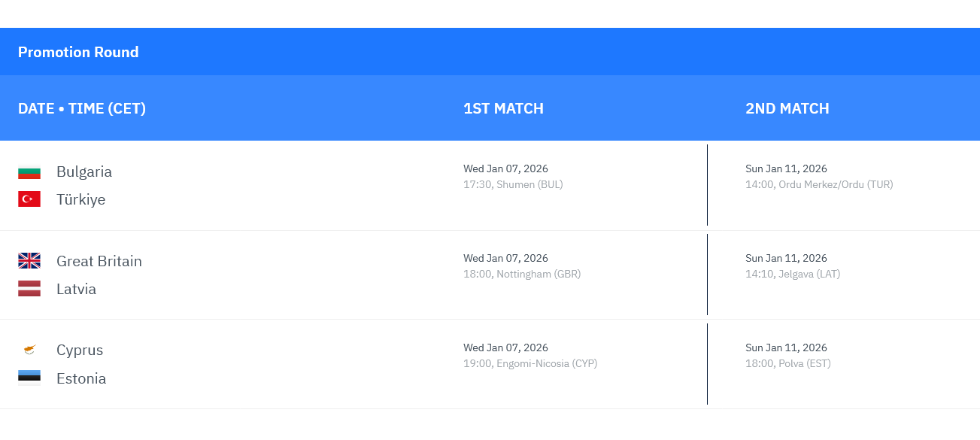Image resolution: width=980 pixels, height=440 pixels.
Task: Click the Bulgaria flag icon
Action: click(29, 172)
